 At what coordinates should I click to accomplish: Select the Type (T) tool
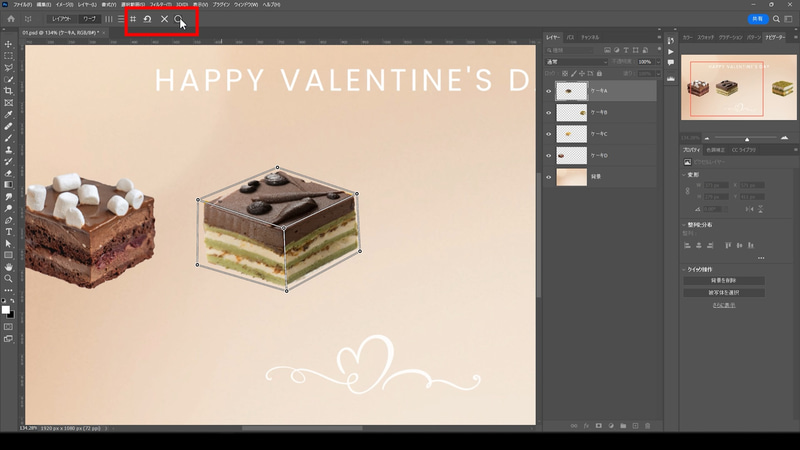[x=9, y=231]
